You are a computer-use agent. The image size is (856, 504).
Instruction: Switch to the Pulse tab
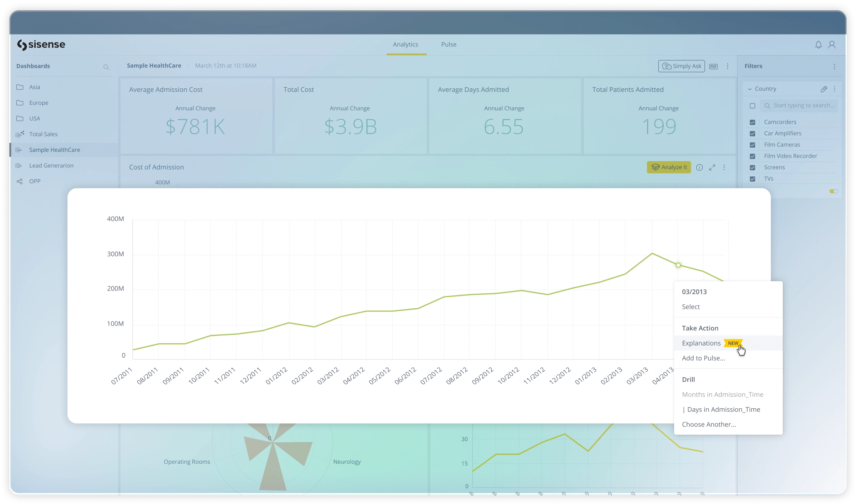click(x=449, y=44)
